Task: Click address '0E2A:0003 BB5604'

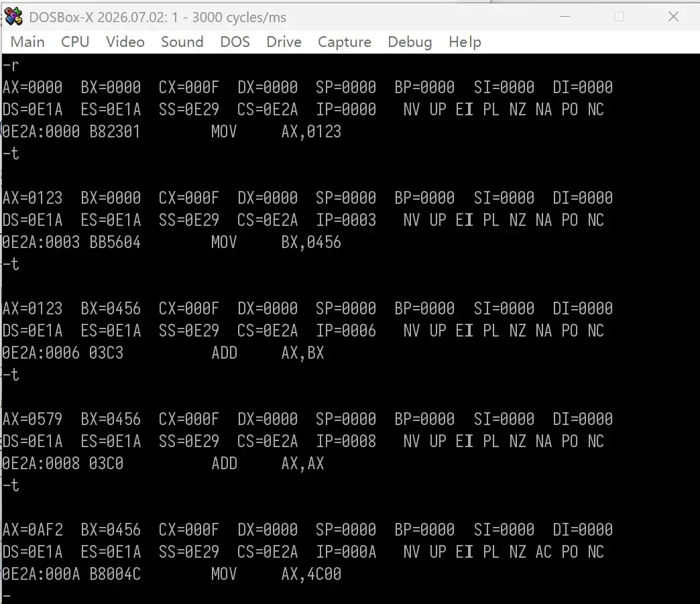Action: click(72, 243)
